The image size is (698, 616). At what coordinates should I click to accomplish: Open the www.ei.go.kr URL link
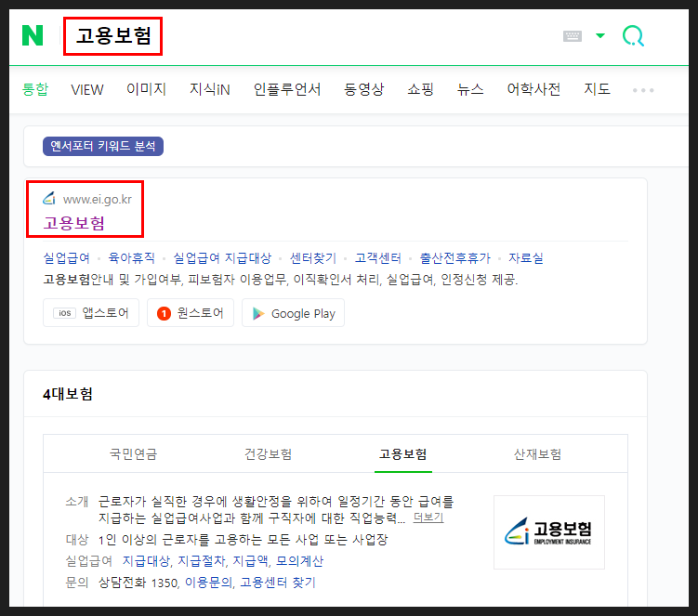click(x=98, y=200)
